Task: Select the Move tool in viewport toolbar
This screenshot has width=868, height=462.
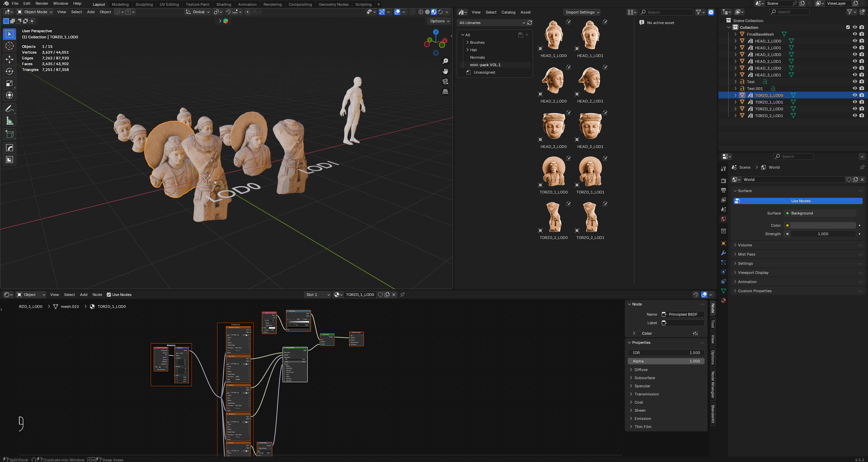Action: click(9, 59)
